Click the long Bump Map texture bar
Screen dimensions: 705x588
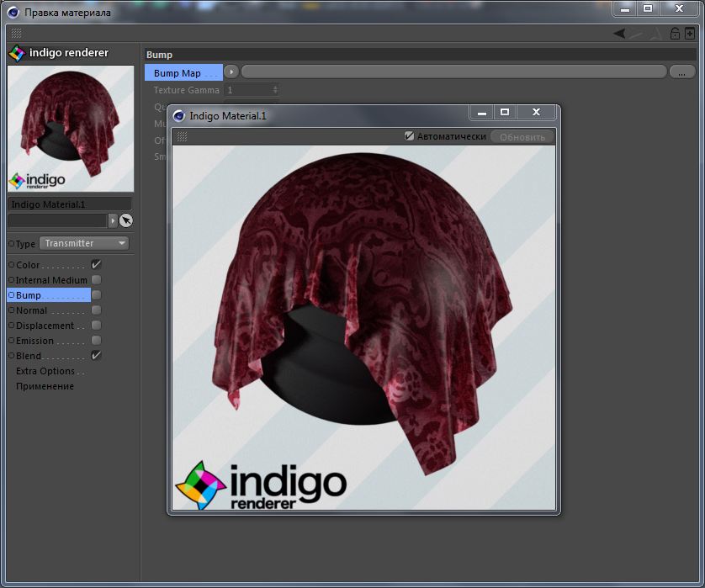(x=453, y=72)
